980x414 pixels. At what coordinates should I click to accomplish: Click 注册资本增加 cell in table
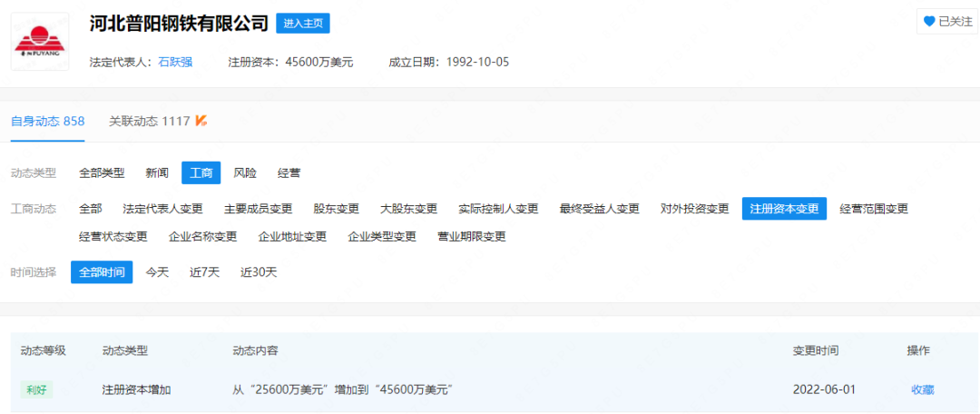[x=137, y=389]
